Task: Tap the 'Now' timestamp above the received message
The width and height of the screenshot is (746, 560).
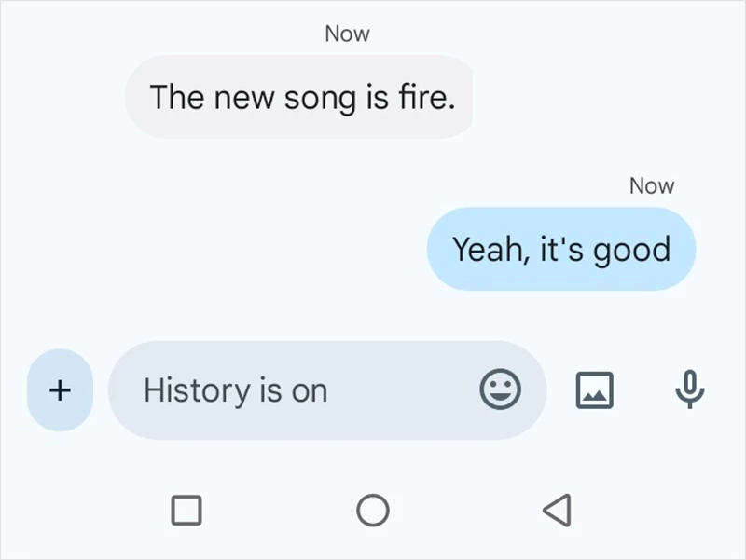Action: click(347, 34)
